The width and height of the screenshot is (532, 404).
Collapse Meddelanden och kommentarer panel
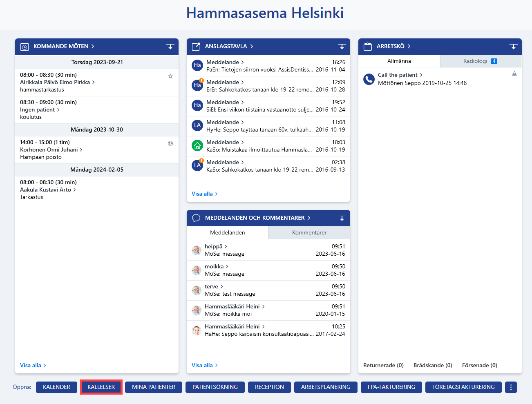[x=342, y=218]
